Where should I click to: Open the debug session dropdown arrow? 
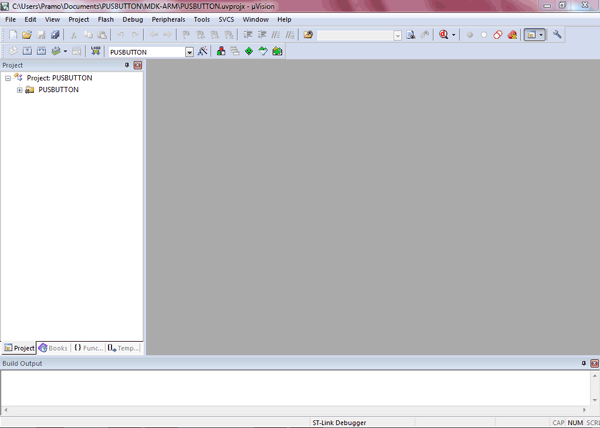[x=453, y=35]
